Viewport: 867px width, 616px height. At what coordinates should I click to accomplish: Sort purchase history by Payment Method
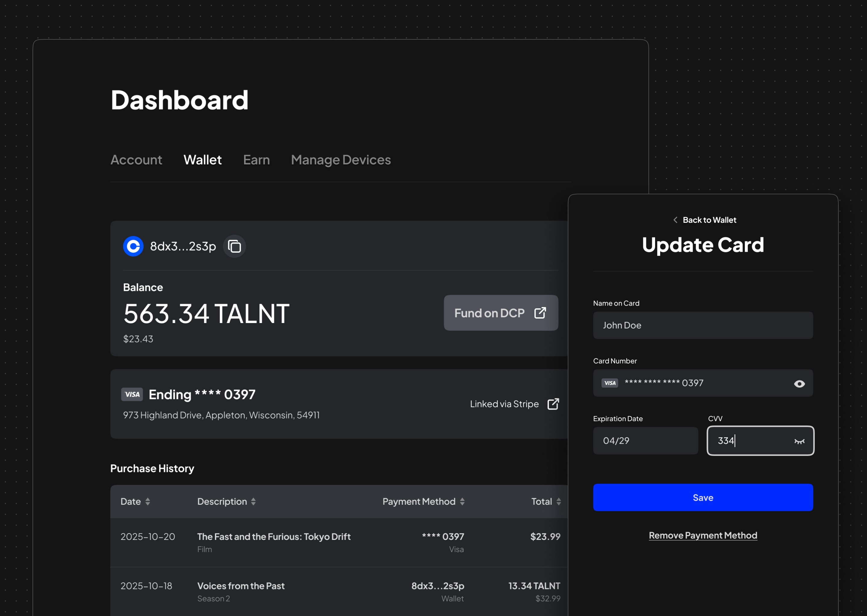(462, 501)
